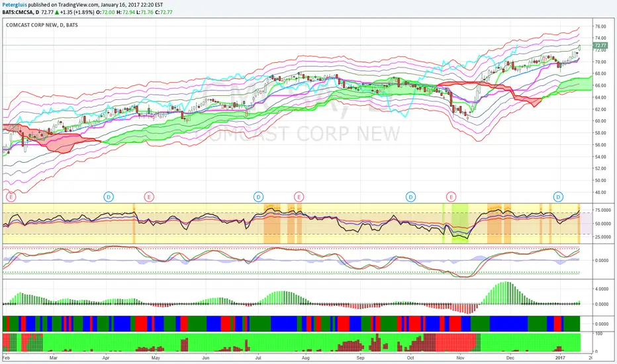This screenshot has height=364, width=617.
Task: Click the May label on time axis
Action: tap(156, 358)
